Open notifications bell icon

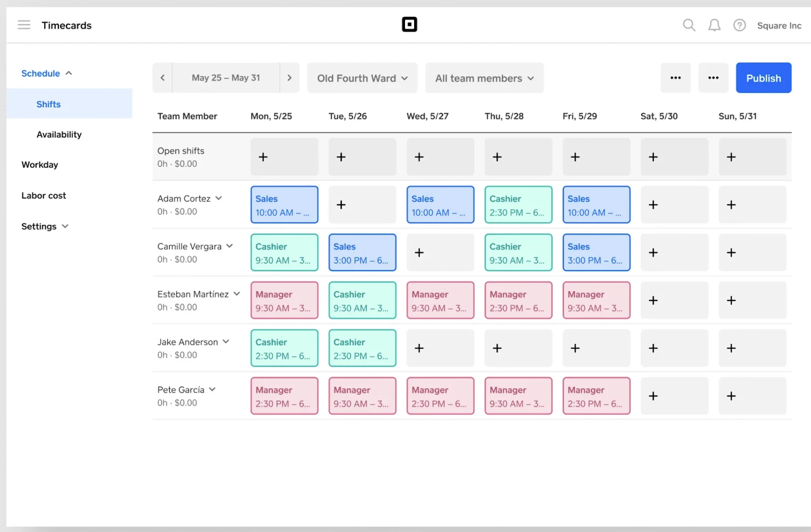click(714, 25)
